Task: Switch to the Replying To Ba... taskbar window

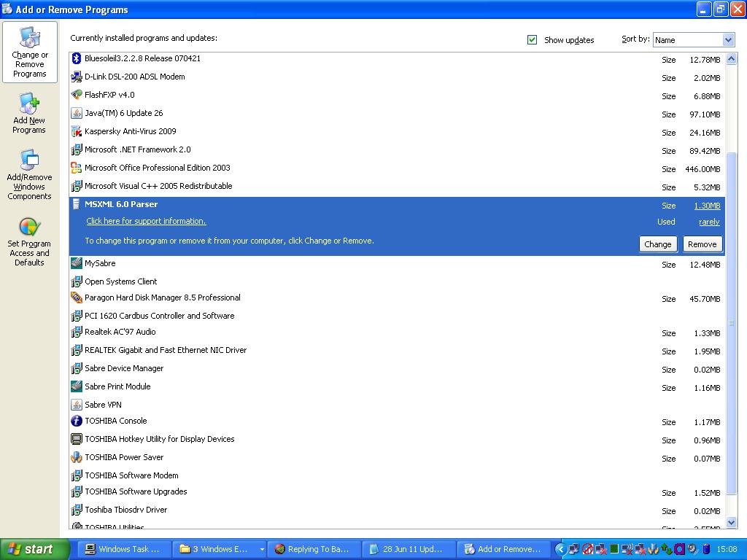Action: [314, 549]
